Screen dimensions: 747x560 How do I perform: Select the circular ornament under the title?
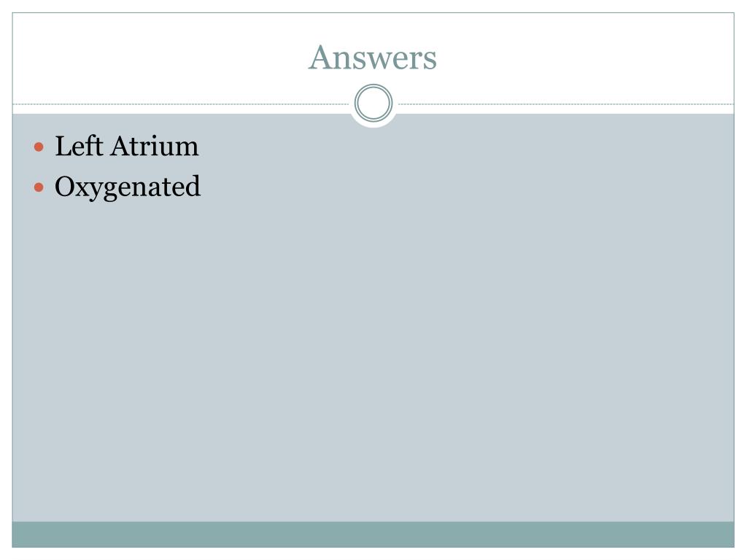point(373,103)
